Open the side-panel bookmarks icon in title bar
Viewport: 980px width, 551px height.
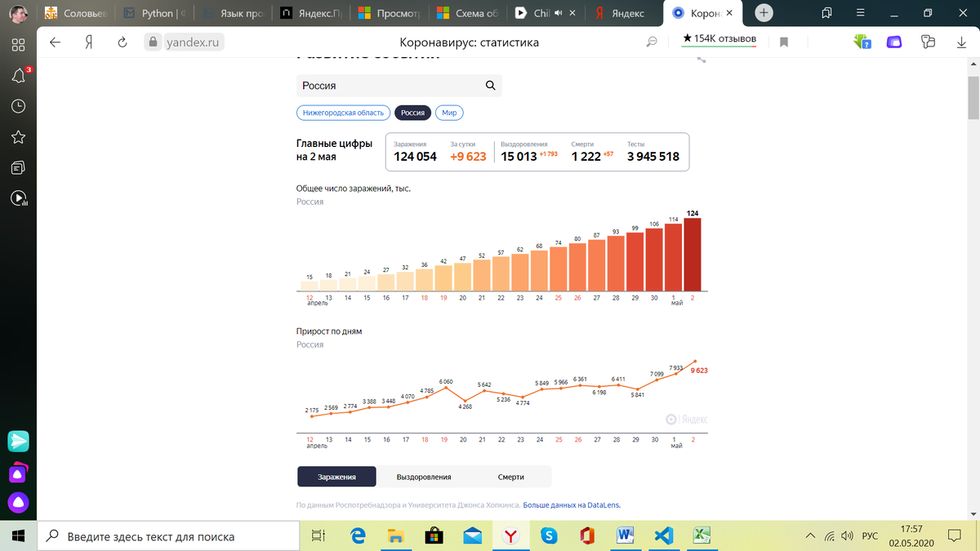[x=827, y=13]
